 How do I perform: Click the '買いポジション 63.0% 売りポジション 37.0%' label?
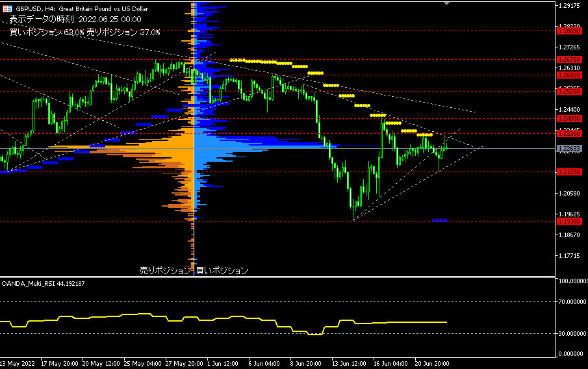tap(85, 32)
